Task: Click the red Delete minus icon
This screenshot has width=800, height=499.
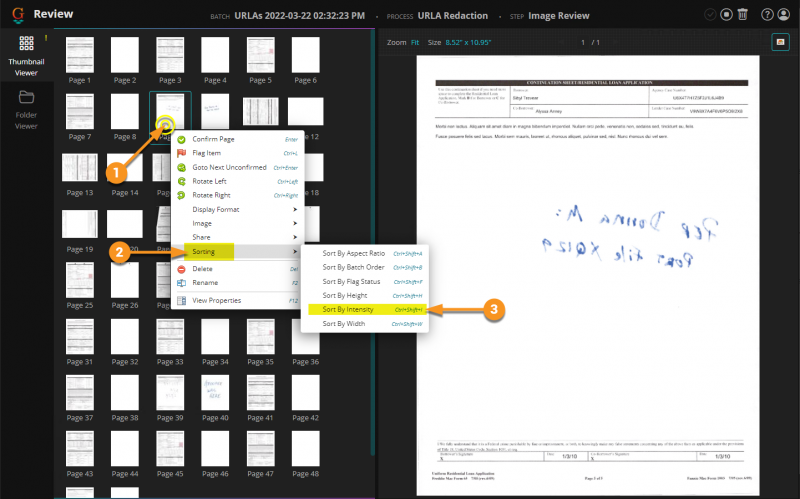Action: tap(181, 269)
